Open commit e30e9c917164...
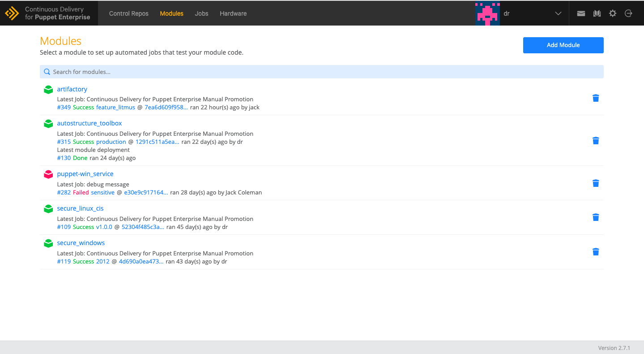The image size is (644, 354). (146, 193)
